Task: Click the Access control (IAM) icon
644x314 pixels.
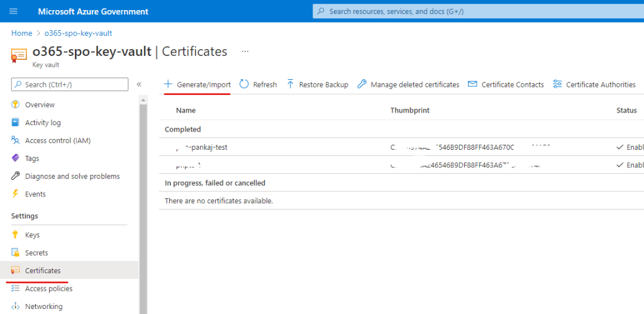Action: 16,140
